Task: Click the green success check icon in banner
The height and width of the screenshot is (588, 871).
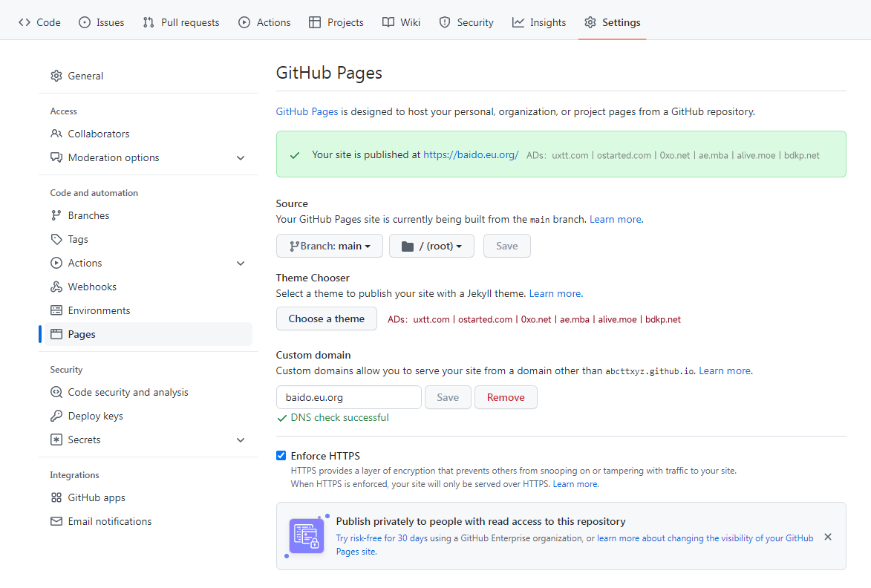Action: click(295, 155)
